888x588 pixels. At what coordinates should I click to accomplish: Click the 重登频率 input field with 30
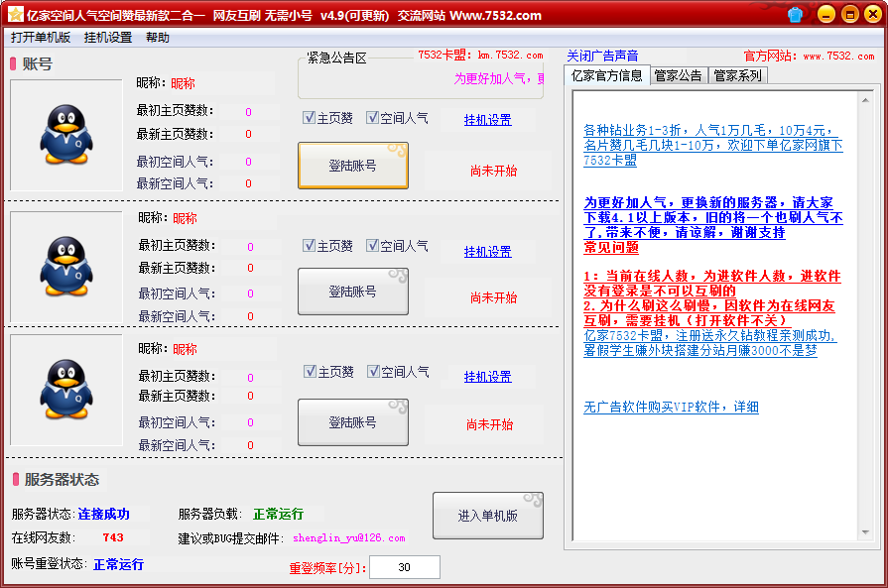coord(405,567)
